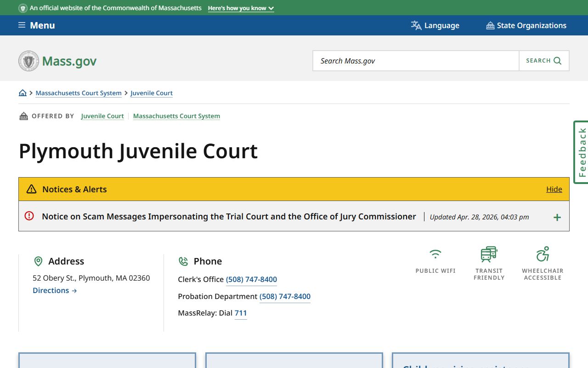Click the State Organizations building icon
The width and height of the screenshot is (588, 368).
[x=490, y=25]
